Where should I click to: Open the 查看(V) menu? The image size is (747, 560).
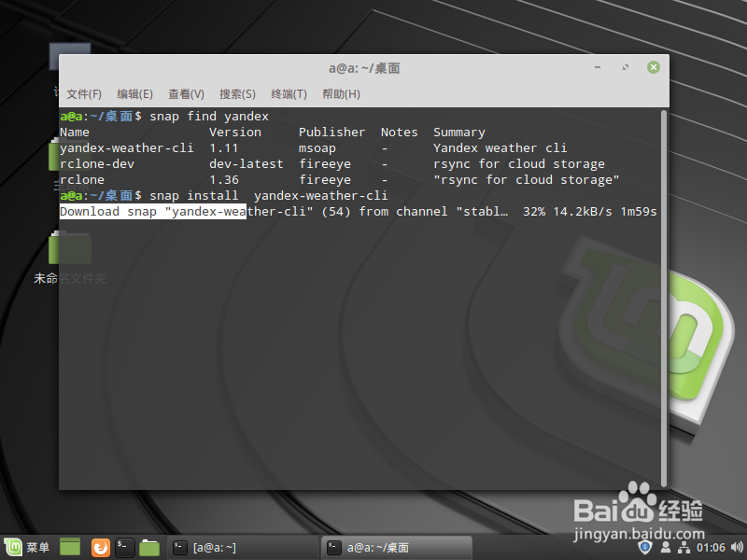pos(186,94)
